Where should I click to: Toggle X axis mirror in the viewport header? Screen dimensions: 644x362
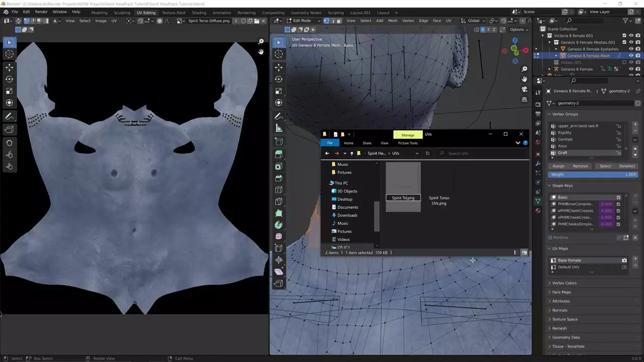pyautogui.click(x=482, y=30)
